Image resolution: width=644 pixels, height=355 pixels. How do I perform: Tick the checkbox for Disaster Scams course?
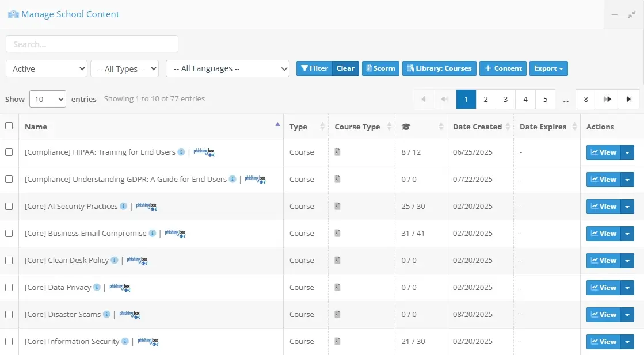(x=9, y=314)
